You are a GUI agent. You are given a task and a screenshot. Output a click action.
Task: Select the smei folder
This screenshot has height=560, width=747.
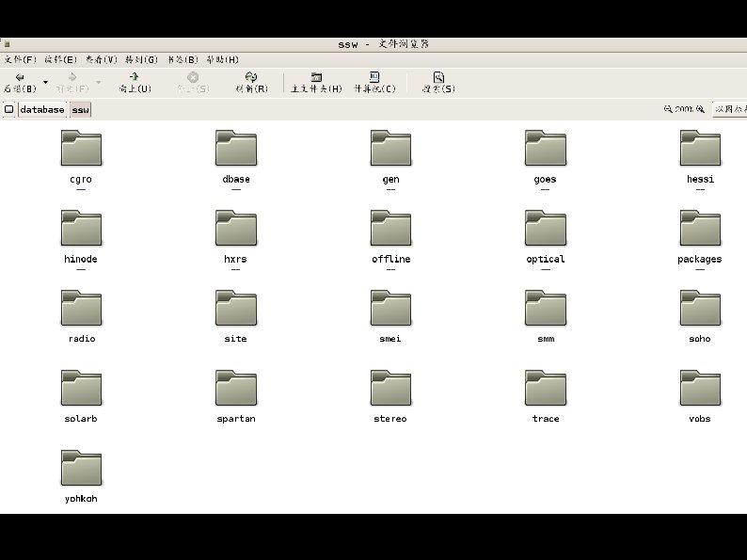click(x=390, y=316)
